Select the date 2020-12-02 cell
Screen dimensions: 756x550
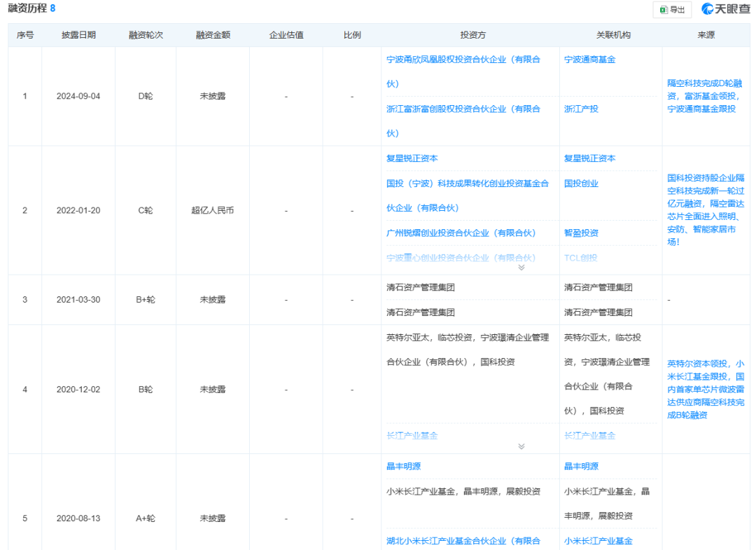click(78, 390)
